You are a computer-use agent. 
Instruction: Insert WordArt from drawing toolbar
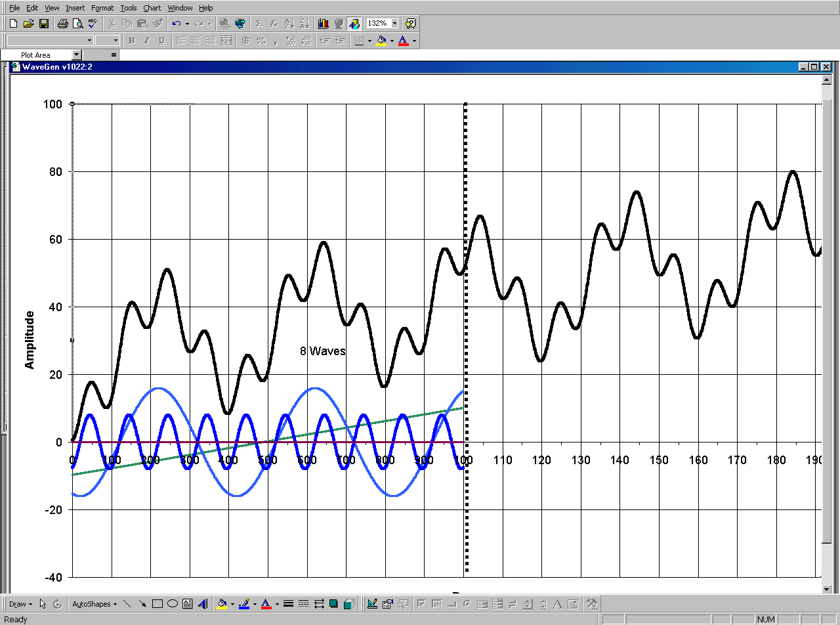click(x=203, y=604)
